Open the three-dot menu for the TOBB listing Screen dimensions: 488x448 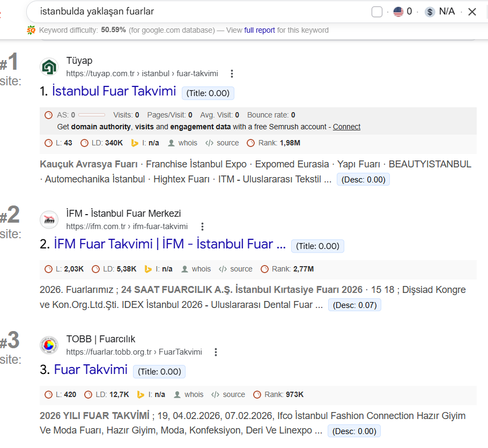216,352
